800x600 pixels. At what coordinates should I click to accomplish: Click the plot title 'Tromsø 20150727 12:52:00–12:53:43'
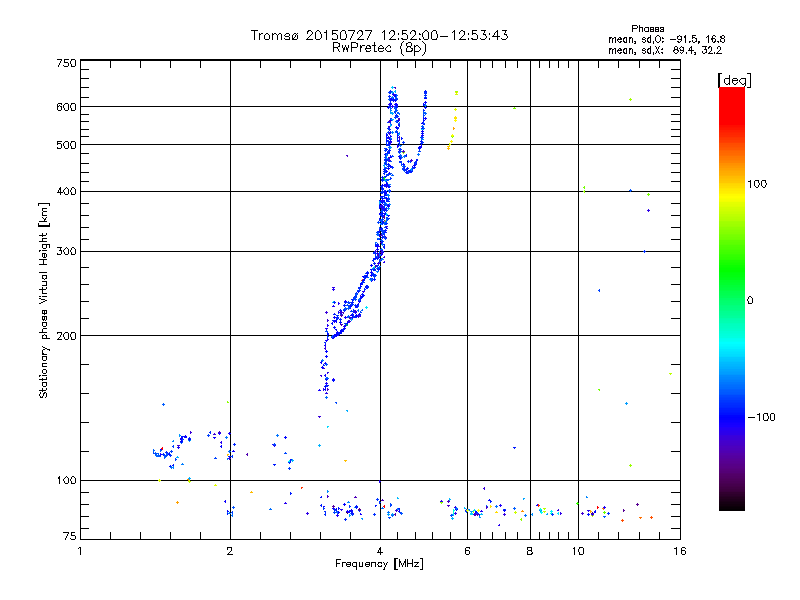click(379, 35)
